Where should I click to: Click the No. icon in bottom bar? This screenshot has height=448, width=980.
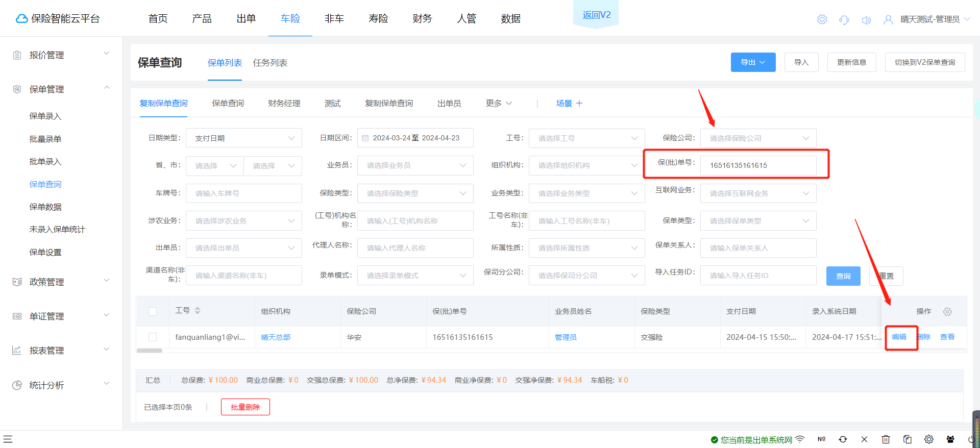821,439
